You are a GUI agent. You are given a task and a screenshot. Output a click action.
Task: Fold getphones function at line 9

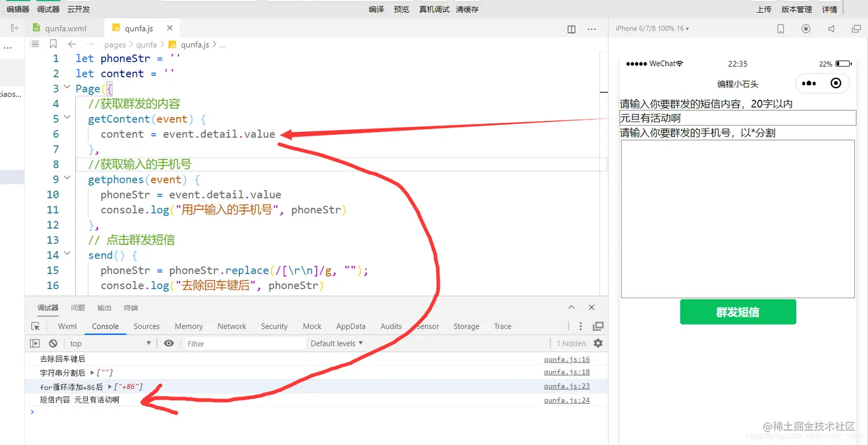tap(67, 178)
